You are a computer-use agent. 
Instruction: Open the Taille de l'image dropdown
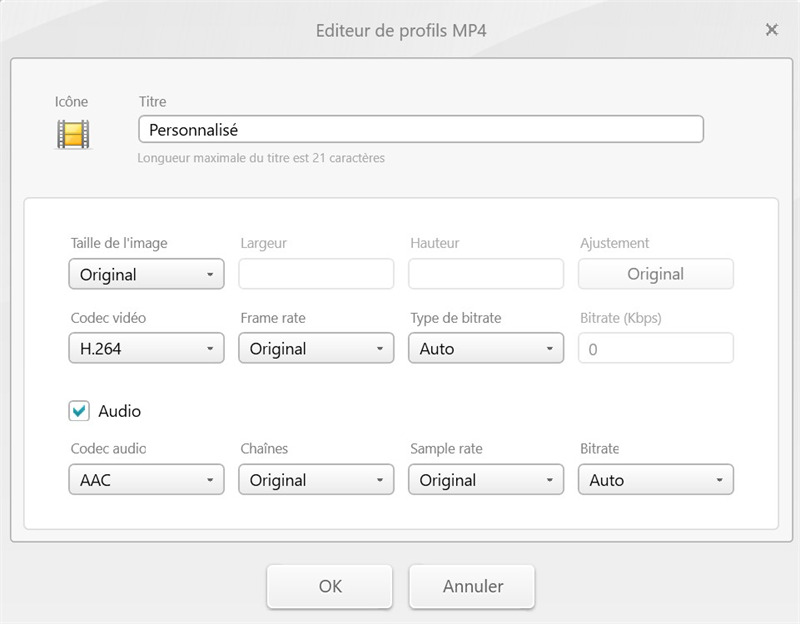coord(146,274)
